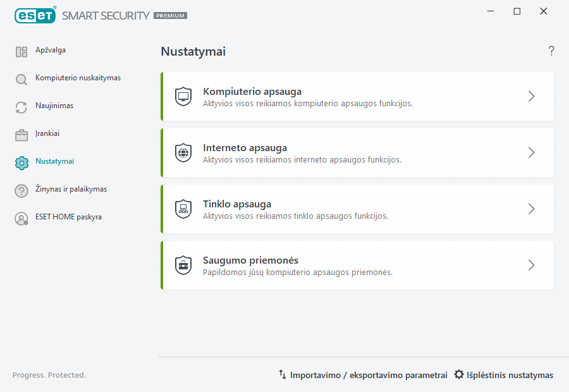Click the ESET logo
569x392 pixels.
tap(35, 15)
